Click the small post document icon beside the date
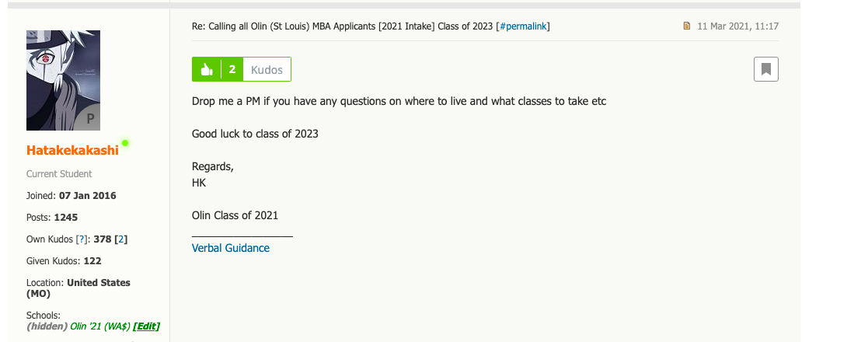The width and height of the screenshot is (868, 342). pos(686,26)
